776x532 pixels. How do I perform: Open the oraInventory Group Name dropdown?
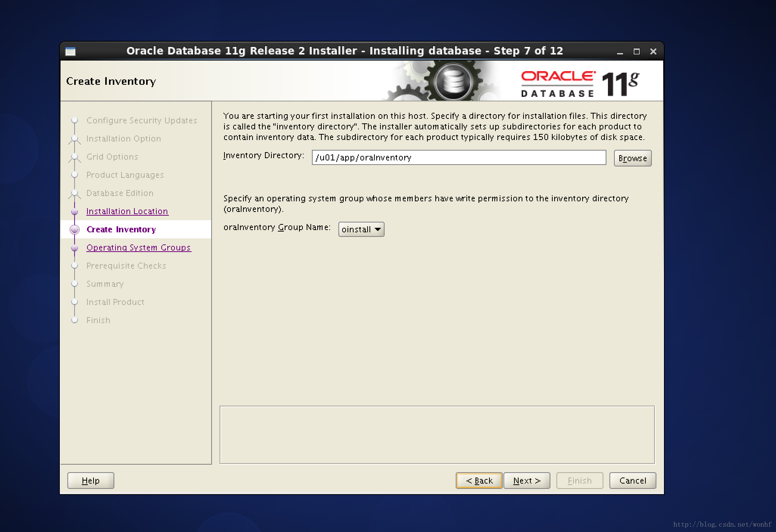pos(361,229)
